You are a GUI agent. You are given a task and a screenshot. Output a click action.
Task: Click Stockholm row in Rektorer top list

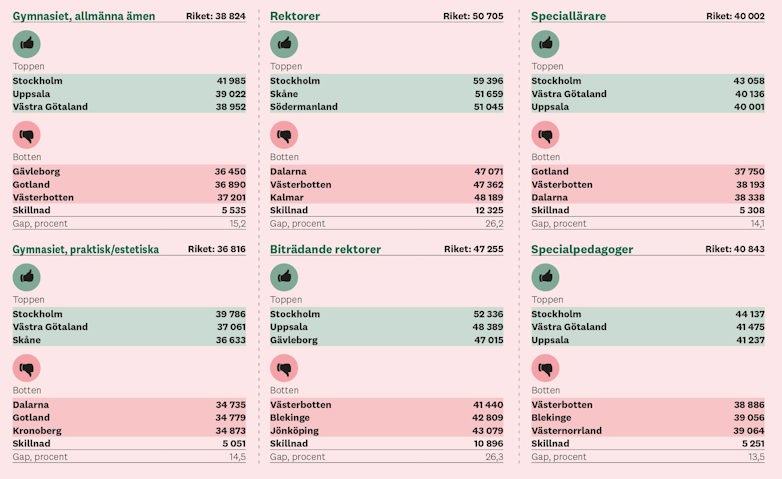point(386,81)
